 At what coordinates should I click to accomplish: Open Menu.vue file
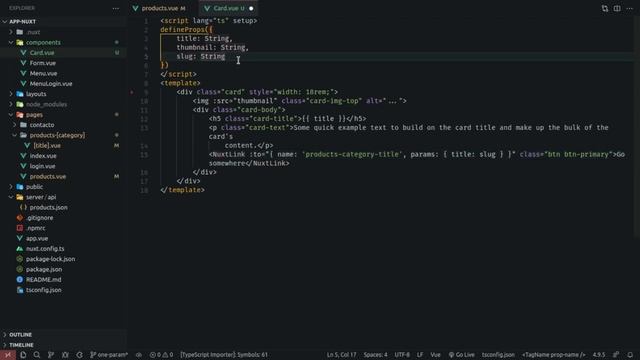point(63,73)
